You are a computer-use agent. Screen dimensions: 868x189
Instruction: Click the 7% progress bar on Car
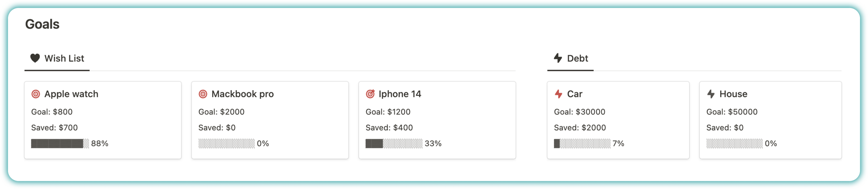tap(582, 144)
